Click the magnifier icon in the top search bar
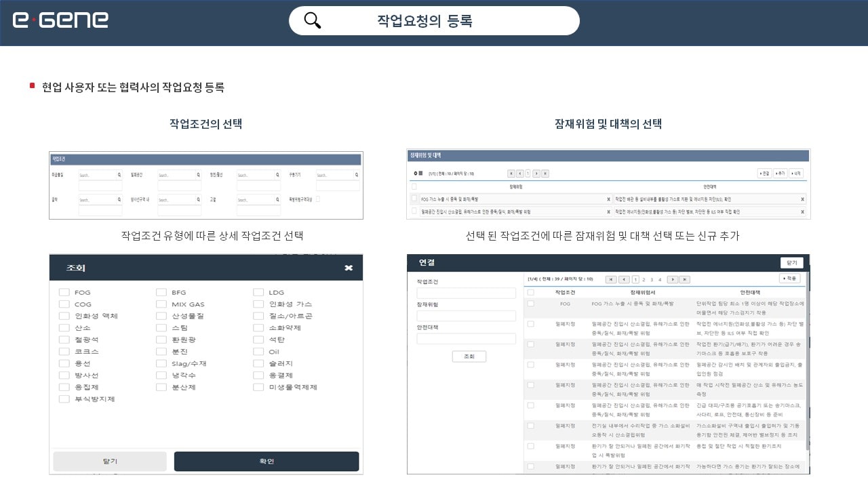 [312, 20]
